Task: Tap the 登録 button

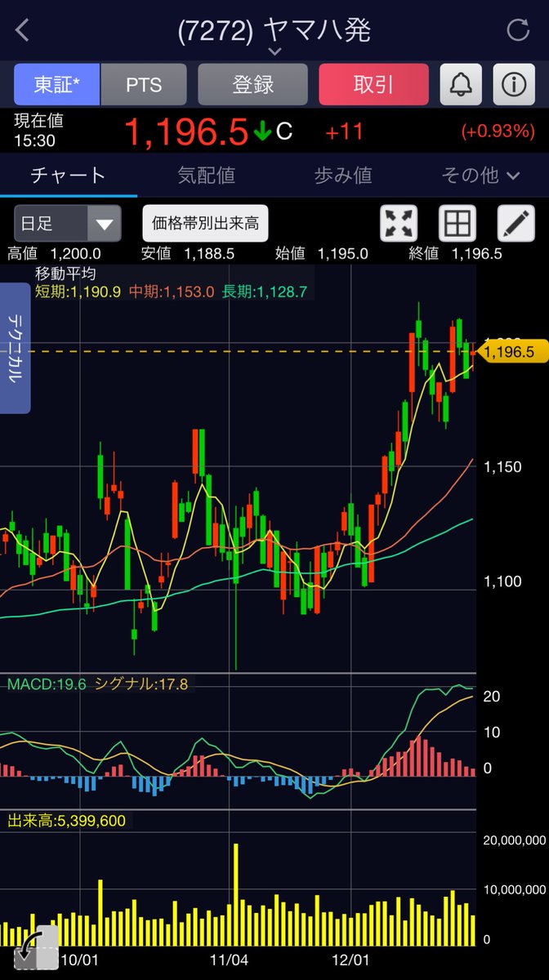Action: point(253,83)
